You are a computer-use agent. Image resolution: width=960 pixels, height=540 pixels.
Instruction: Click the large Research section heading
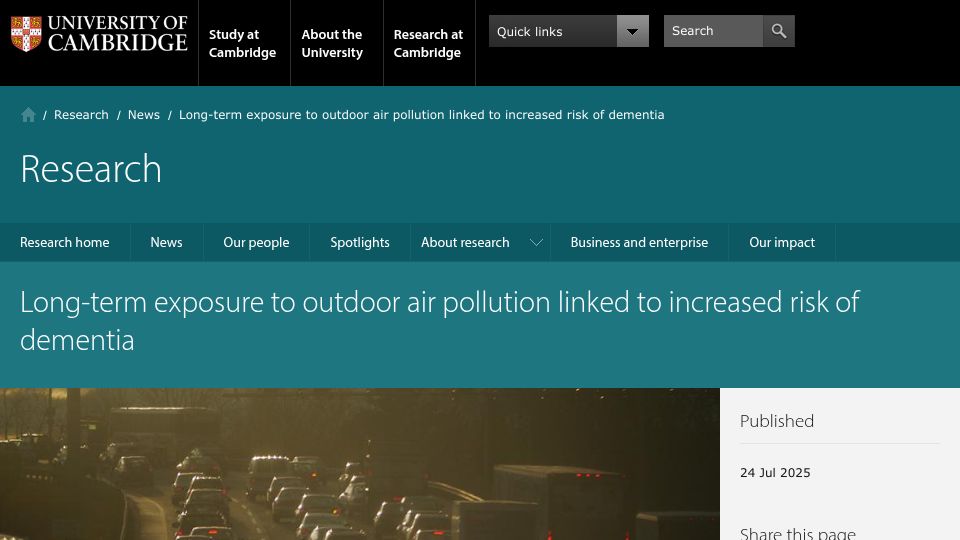[91, 168]
